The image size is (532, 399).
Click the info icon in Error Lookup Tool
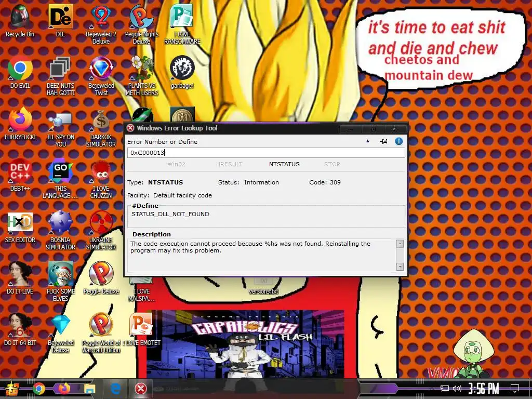(x=398, y=141)
